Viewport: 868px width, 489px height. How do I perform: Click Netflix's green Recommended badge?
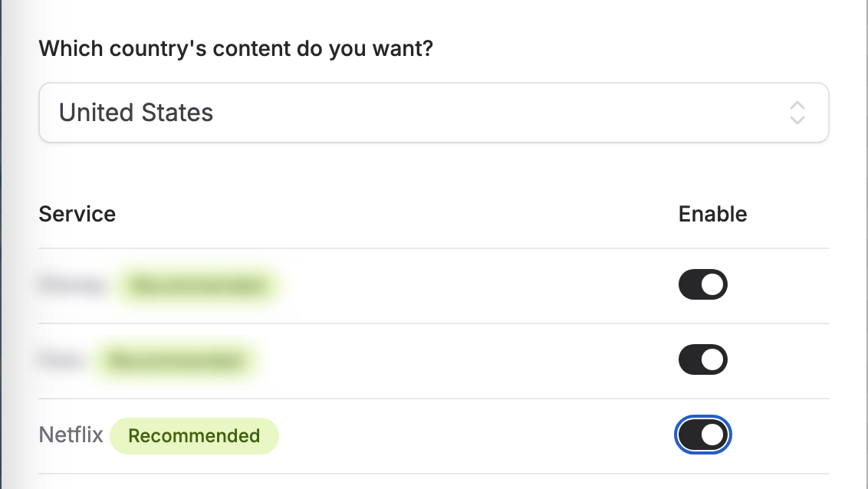click(x=194, y=436)
